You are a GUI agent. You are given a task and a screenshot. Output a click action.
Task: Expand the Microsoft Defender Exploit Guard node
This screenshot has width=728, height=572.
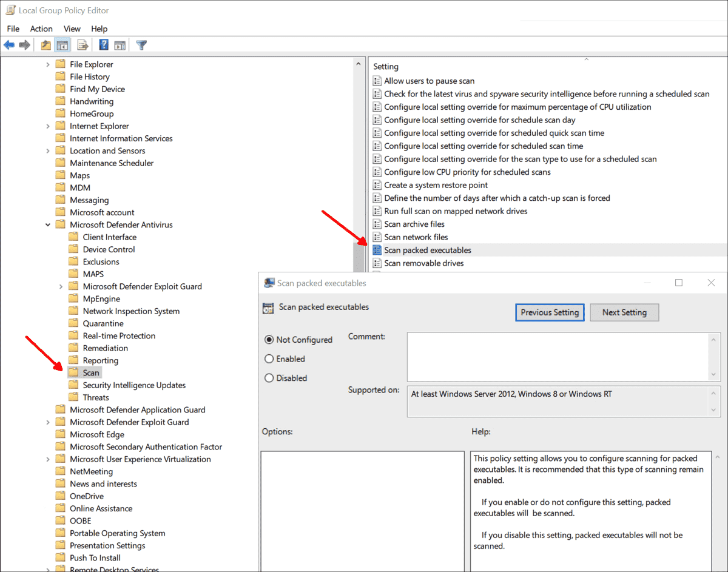(x=59, y=286)
